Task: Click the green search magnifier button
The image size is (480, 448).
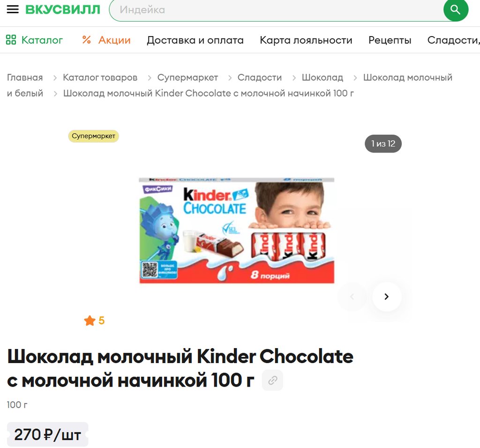Action: click(456, 10)
